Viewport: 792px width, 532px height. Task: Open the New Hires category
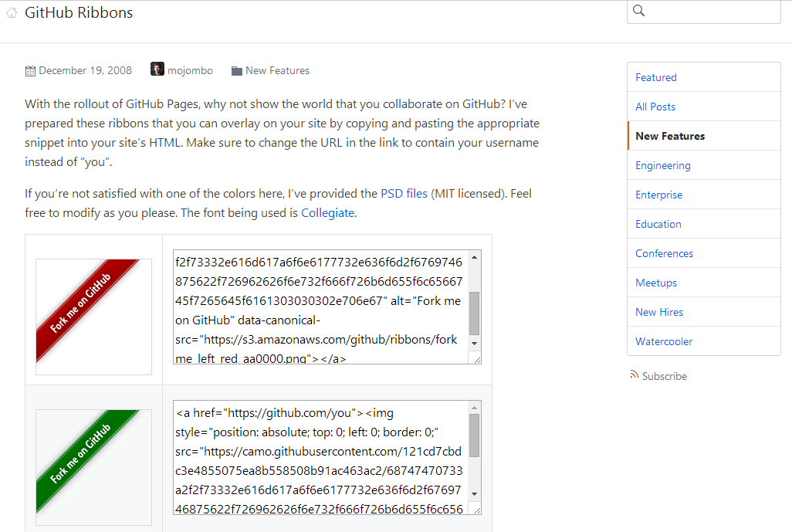703,312
